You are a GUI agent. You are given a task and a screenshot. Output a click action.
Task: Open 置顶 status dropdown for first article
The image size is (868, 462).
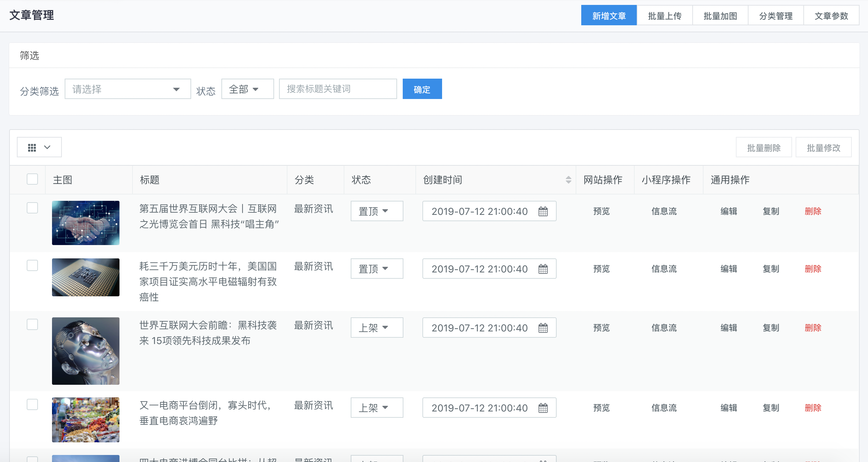(x=377, y=211)
